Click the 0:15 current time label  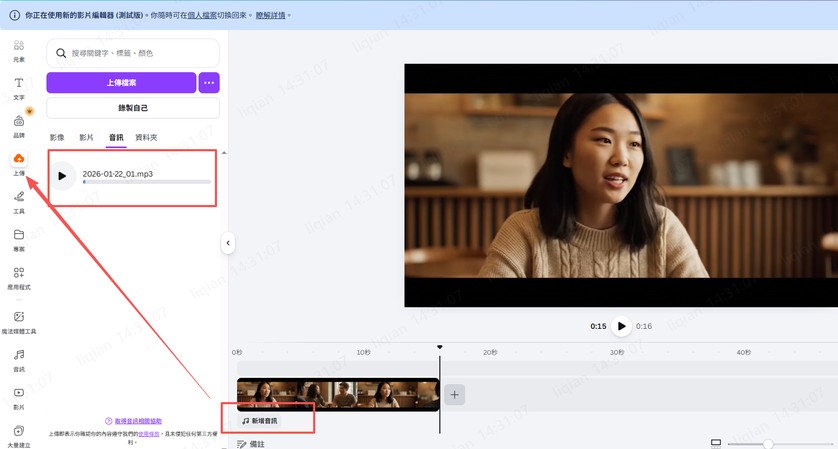[598, 326]
